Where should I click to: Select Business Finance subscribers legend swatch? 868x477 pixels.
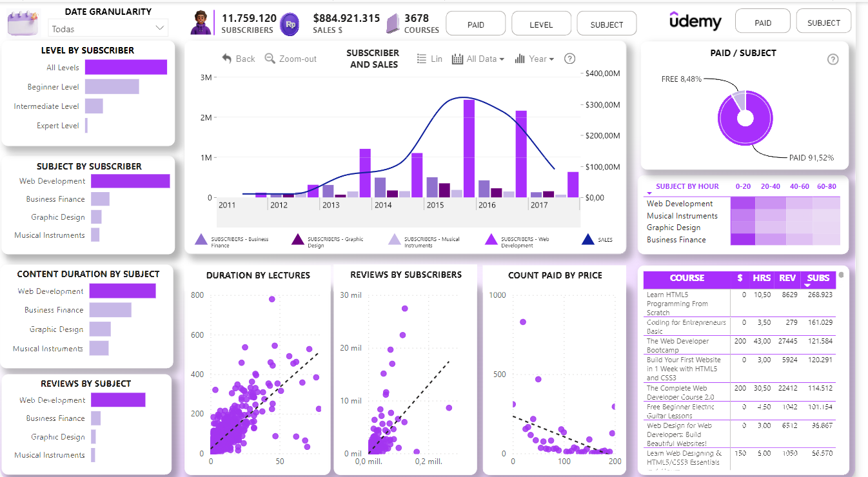pyautogui.click(x=201, y=240)
